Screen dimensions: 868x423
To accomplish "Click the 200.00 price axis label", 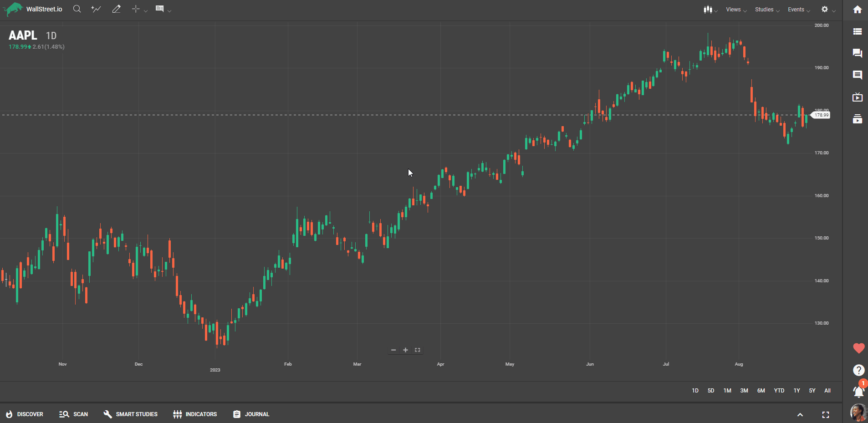I will click(x=822, y=25).
